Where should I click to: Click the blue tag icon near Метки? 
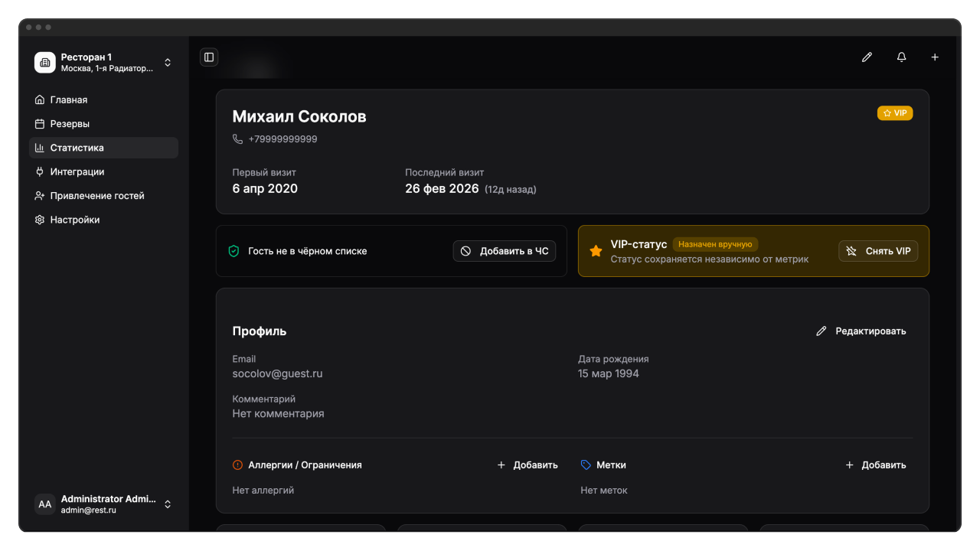click(586, 465)
